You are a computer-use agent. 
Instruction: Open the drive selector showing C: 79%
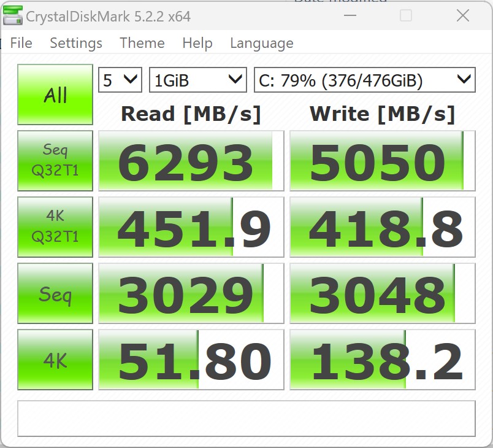pyautogui.click(x=365, y=80)
